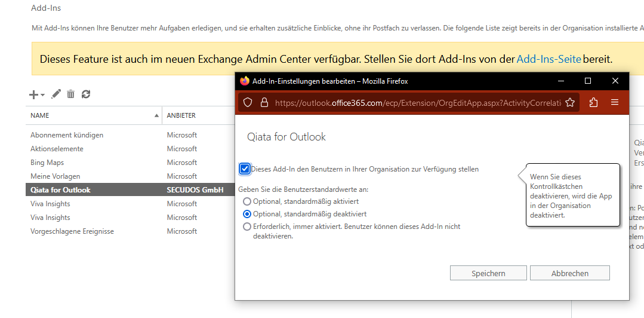Click the refresh list icon
Screen dimensions: 644x318
tap(86, 94)
